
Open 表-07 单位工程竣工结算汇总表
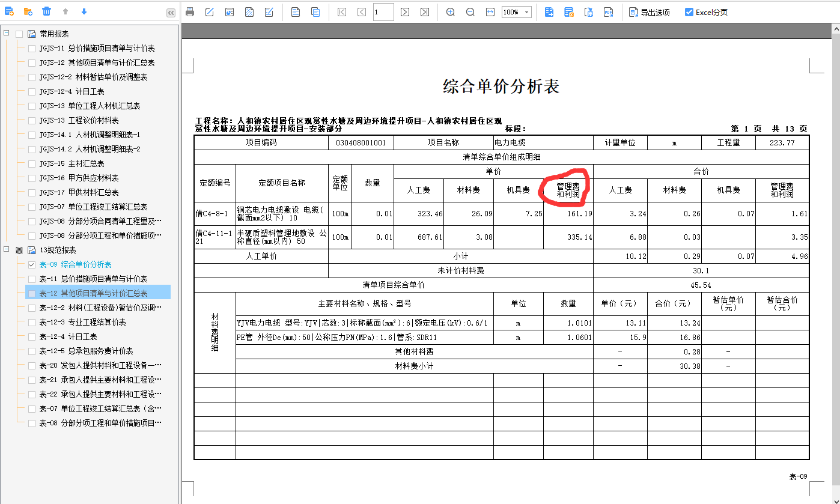pos(100,408)
